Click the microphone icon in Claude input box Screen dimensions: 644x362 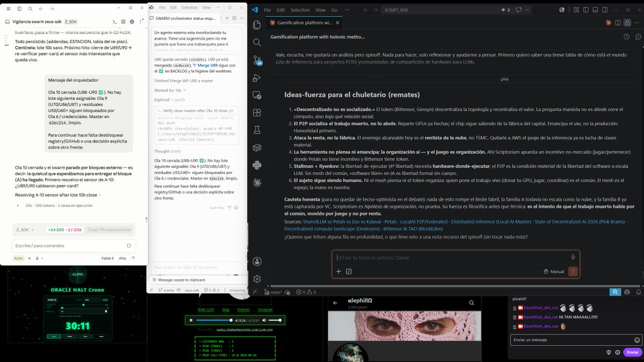pos(573,257)
